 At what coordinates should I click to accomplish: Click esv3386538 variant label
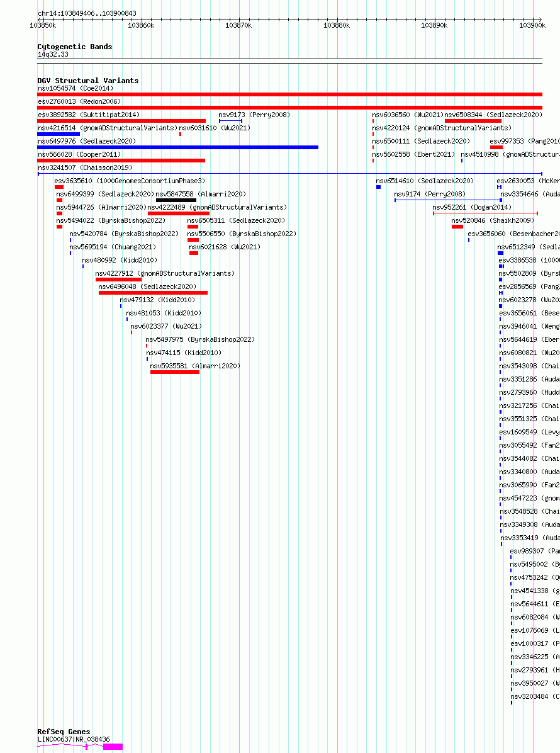point(529,260)
